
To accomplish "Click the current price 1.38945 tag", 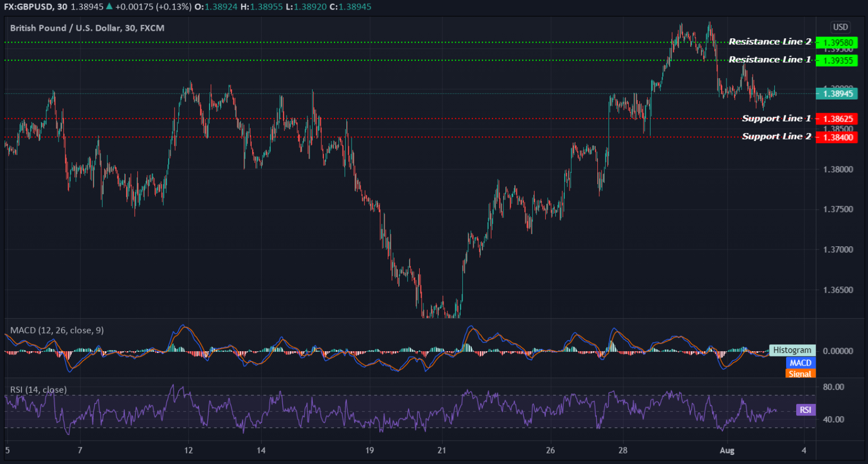I will [x=837, y=94].
